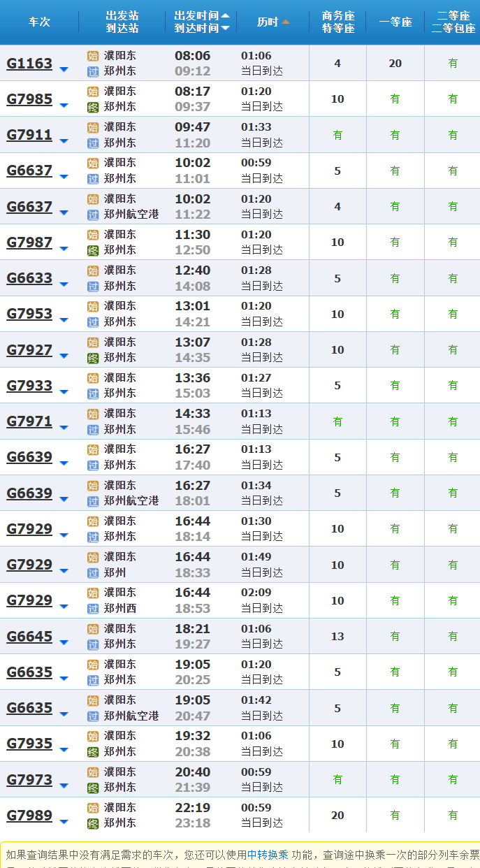Click the 过 pass-through icon in G7911 row
The width and height of the screenshot is (480, 868).
coord(93,143)
